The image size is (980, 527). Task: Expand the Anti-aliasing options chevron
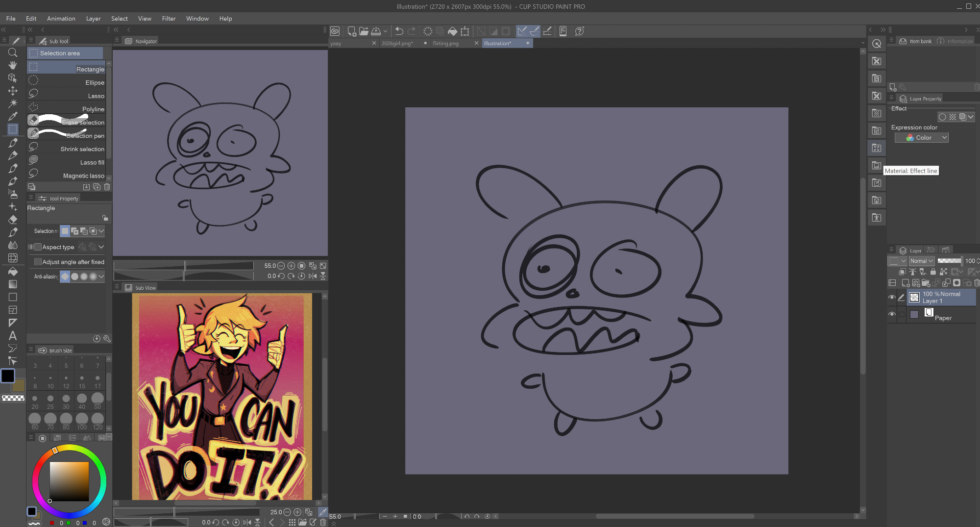coord(101,276)
